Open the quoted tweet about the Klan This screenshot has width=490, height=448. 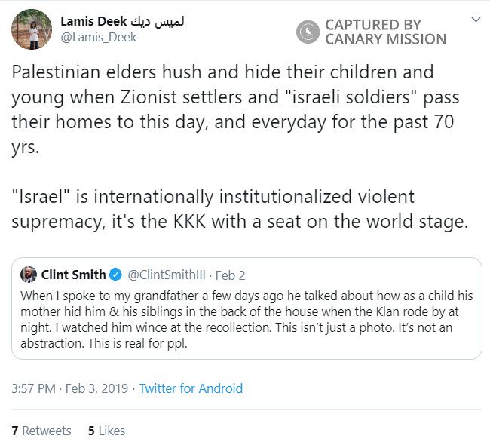pyautogui.click(x=246, y=317)
